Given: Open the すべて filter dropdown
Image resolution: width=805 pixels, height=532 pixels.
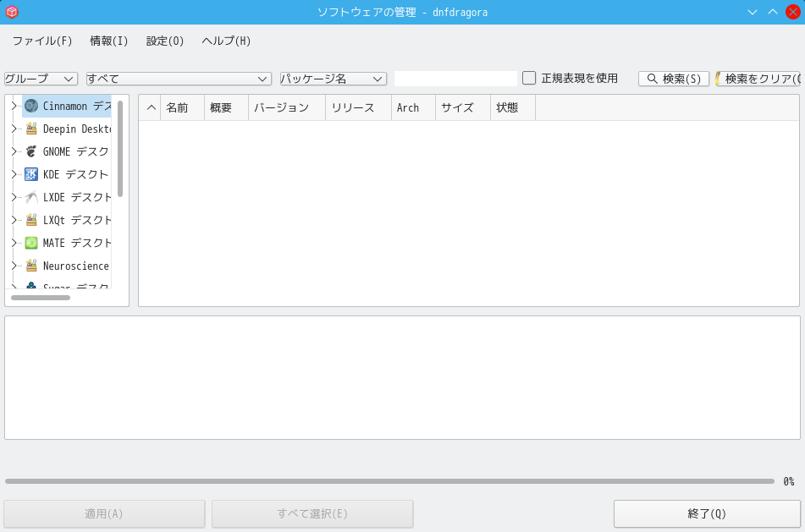Looking at the screenshot, I should (x=179, y=79).
